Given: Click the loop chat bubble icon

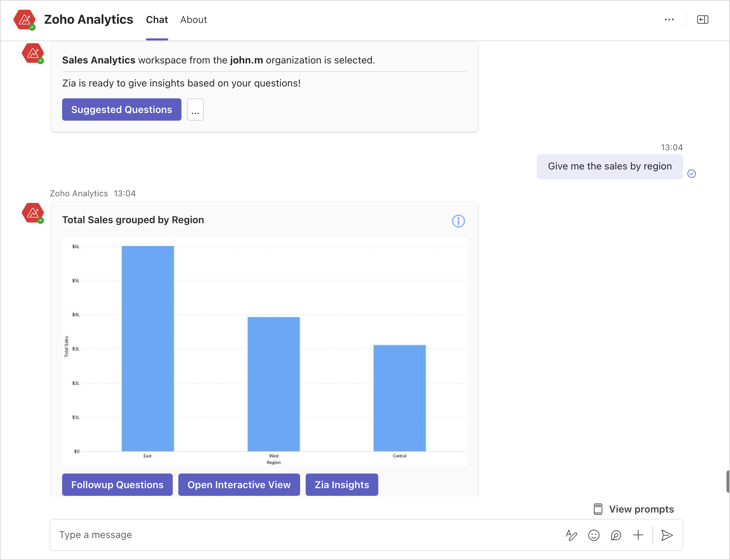Looking at the screenshot, I should [616, 535].
